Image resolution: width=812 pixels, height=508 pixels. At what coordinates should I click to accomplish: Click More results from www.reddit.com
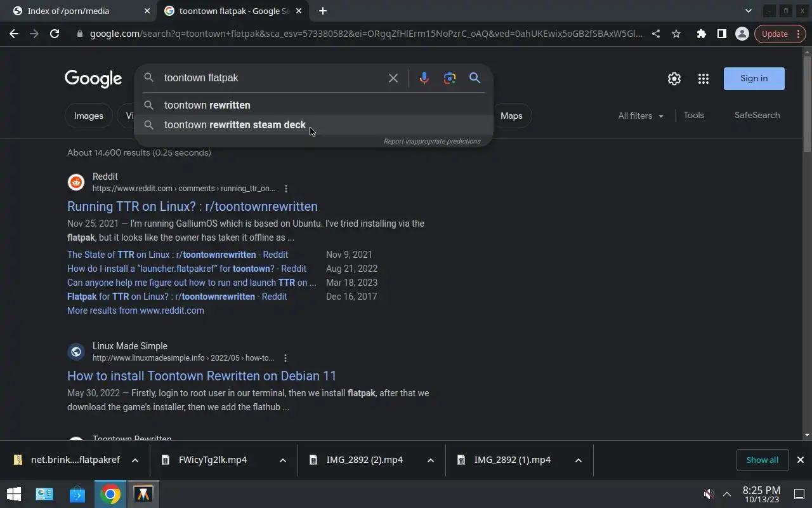pyautogui.click(x=136, y=311)
